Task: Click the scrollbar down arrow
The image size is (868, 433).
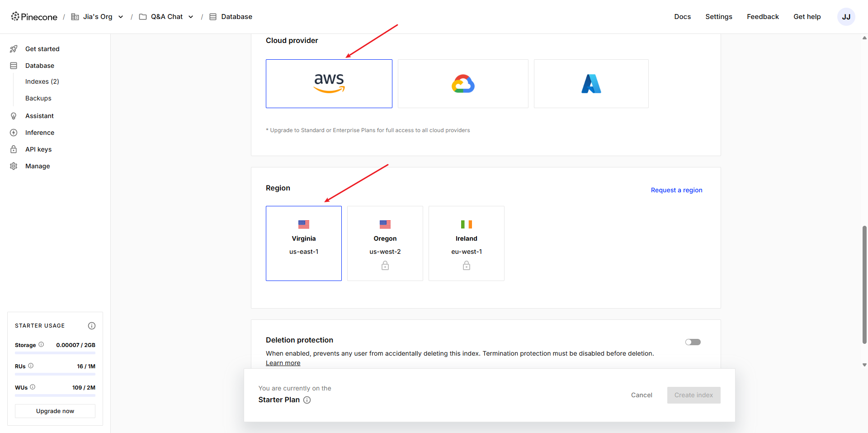Action: tap(864, 365)
